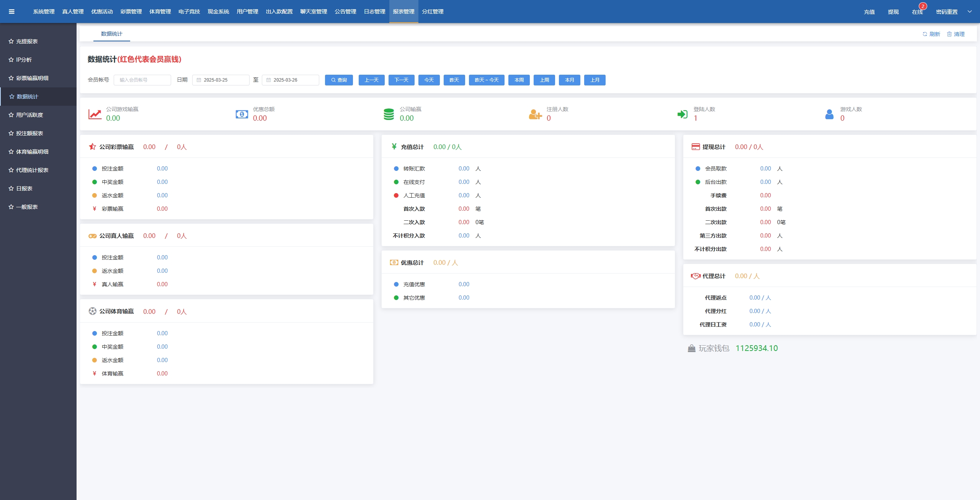Viewport: 980px width, 500px height.
Task: Click the hamburger menu icon
Action: [x=11, y=11]
